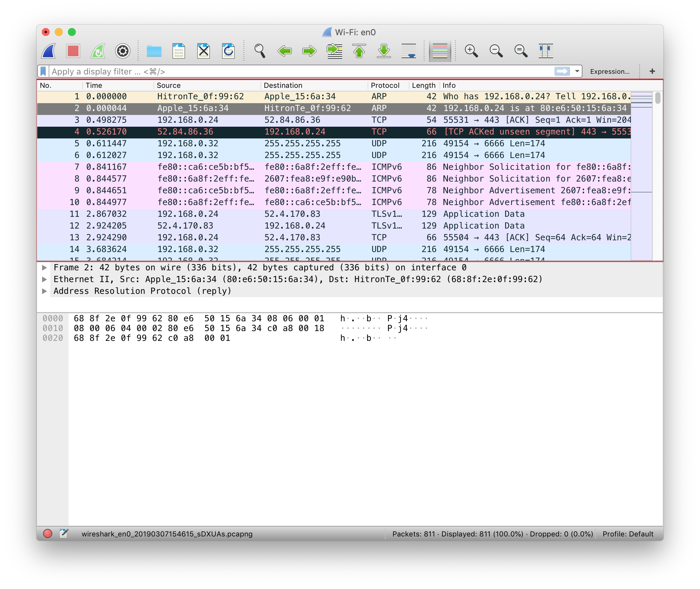This screenshot has height=589, width=700.
Task: Start a new live capture
Action: coord(48,51)
